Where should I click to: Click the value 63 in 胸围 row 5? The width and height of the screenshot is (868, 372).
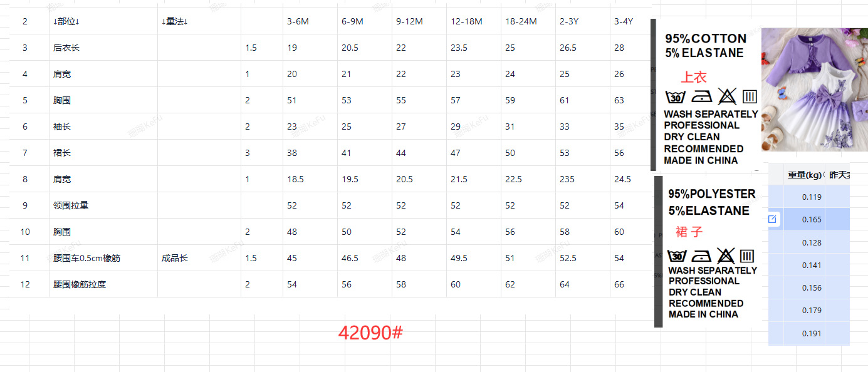(619, 100)
